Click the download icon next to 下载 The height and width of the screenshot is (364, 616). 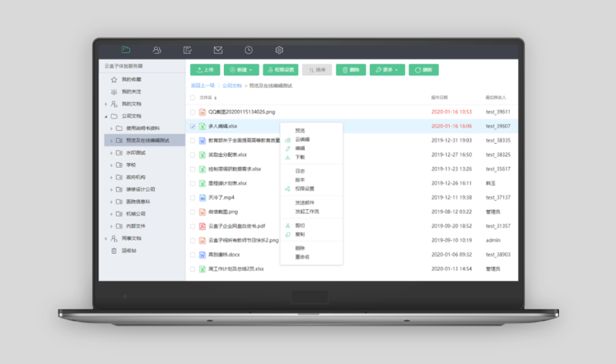(x=287, y=157)
